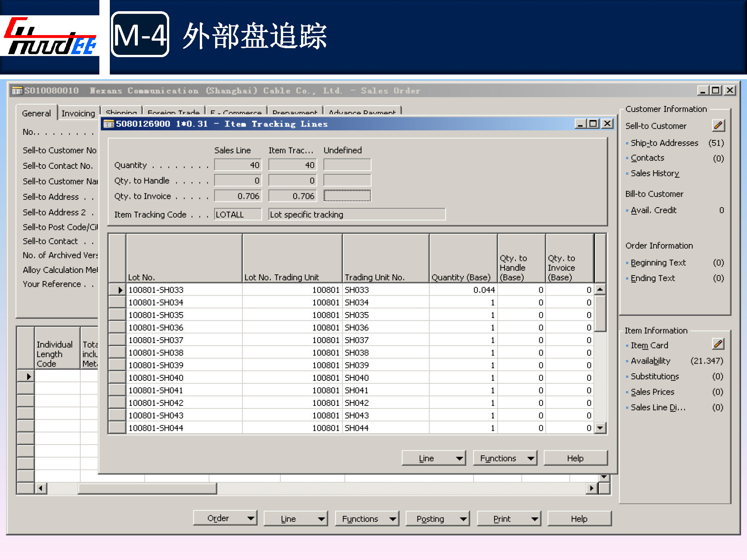Open Functions dropdown in tracking window
Viewport: 747px width, 560px height.
[505, 458]
